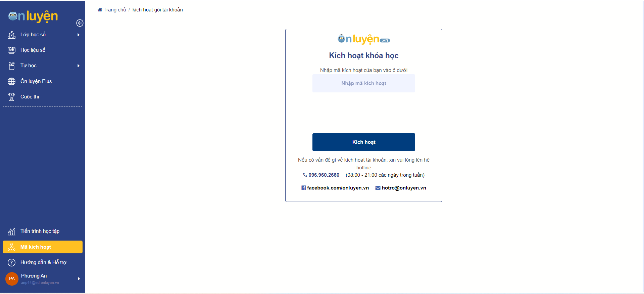644x294 pixels.
Task: Click the Lớp học số classroom icon
Action: tap(11, 35)
